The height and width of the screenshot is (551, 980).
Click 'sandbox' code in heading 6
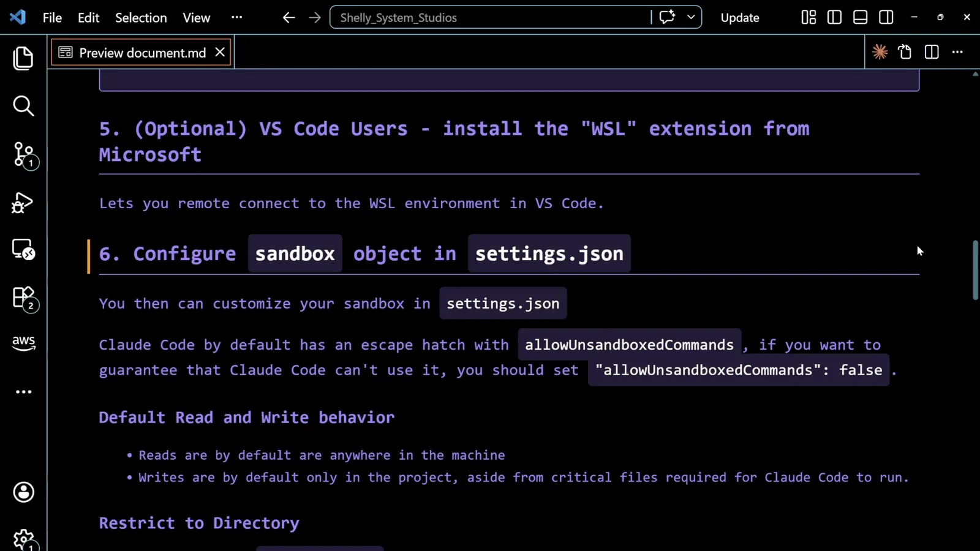click(295, 253)
